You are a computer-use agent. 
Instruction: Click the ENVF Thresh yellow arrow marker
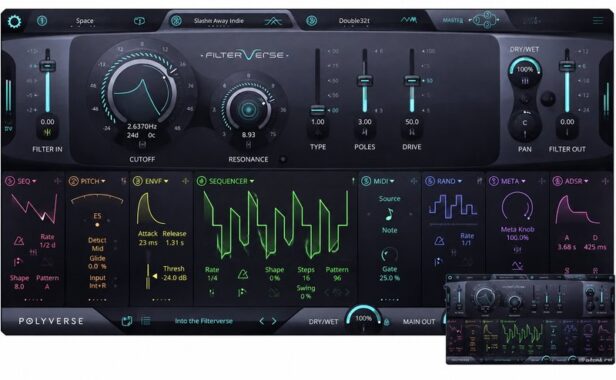pos(155,277)
